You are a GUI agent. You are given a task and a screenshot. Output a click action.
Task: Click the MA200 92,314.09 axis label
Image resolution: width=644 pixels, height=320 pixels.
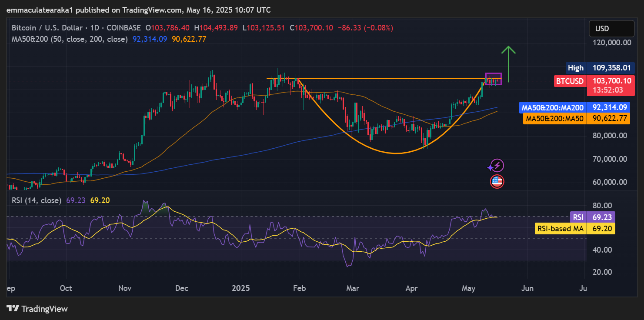tap(575, 107)
